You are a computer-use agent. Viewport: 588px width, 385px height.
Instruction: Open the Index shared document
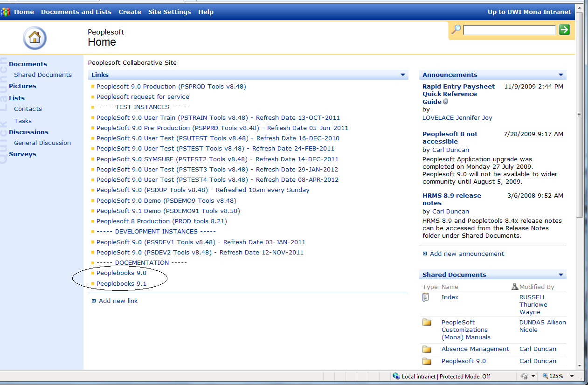tap(450, 297)
